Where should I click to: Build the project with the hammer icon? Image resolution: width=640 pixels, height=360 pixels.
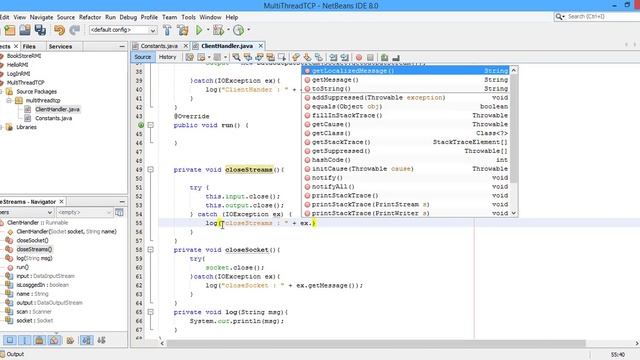(x=167, y=30)
